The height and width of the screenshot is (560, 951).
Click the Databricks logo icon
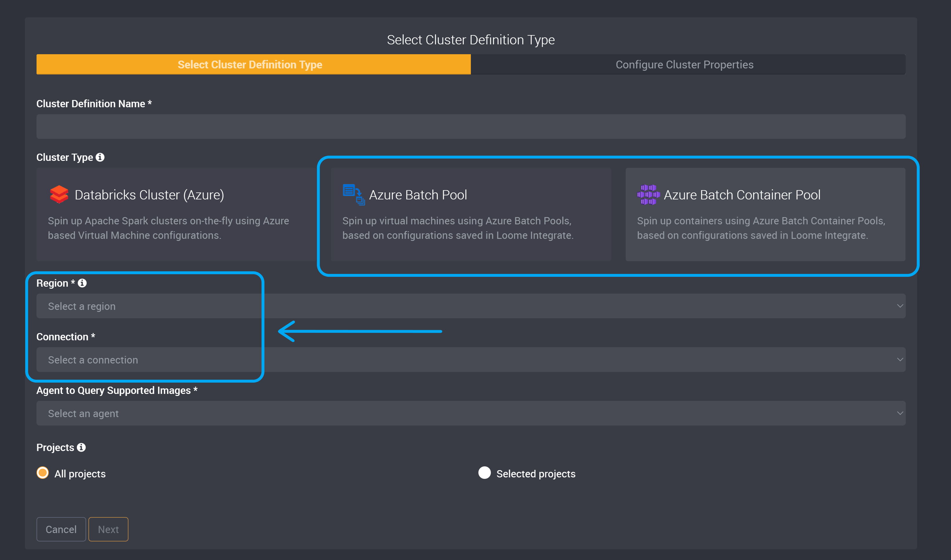(x=59, y=195)
